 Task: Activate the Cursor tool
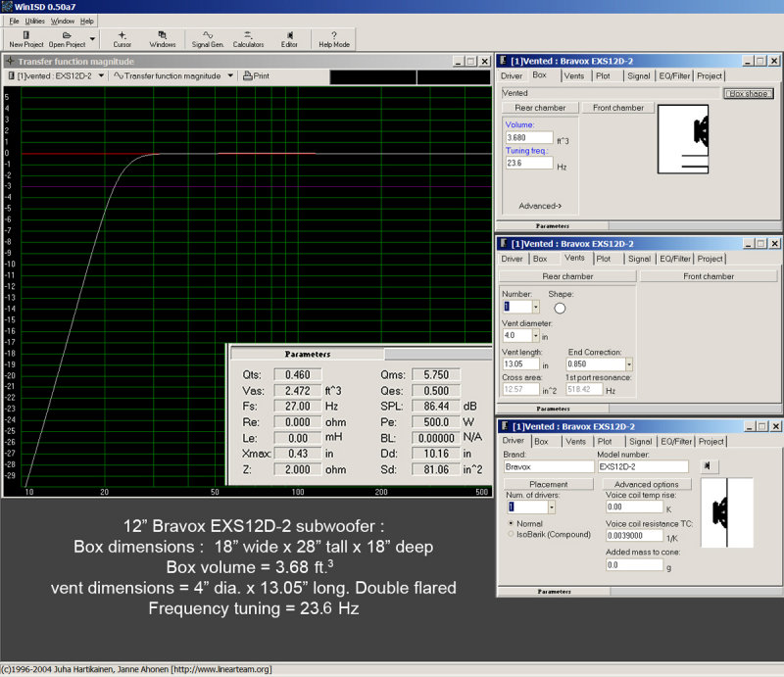tap(122, 39)
